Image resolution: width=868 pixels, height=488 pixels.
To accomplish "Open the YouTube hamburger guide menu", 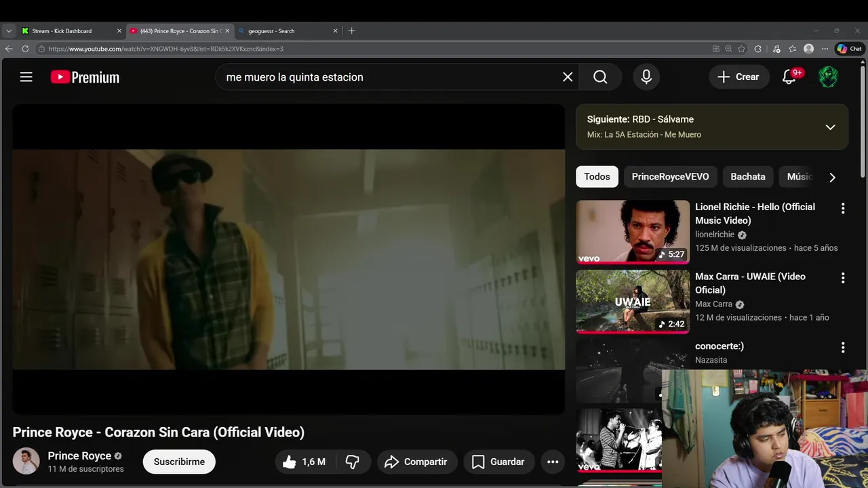I will 26,77.
